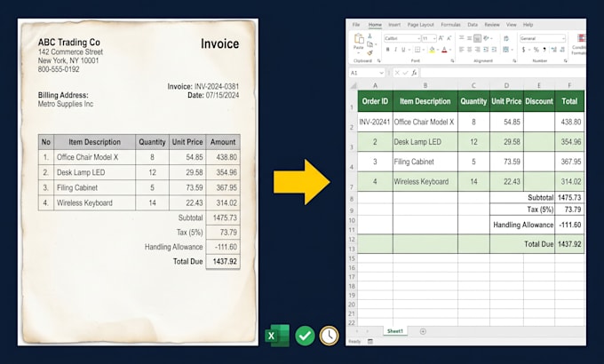604x364 pixels.
Task: Click the red Font Color letter A
Action: pyautogui.click(x=444, y=50)
